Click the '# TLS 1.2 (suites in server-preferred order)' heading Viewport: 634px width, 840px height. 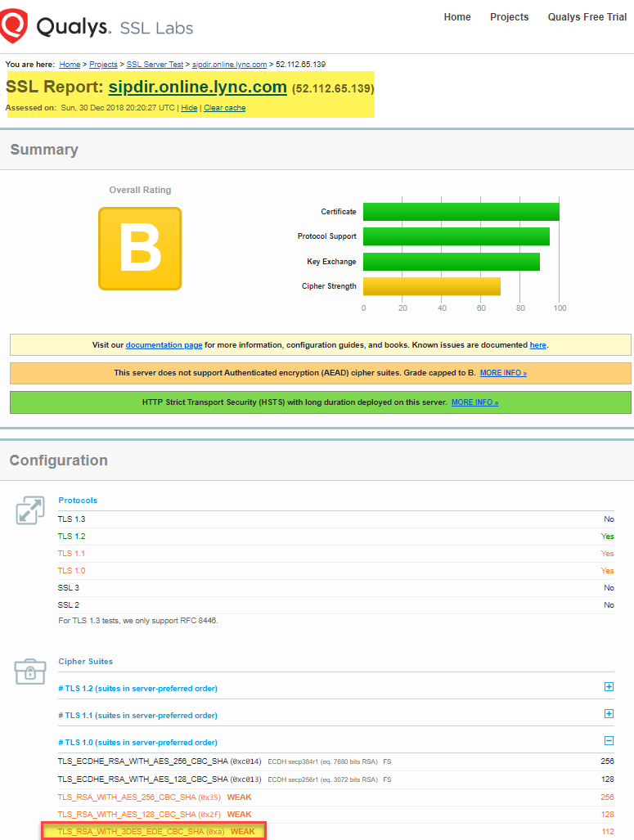pos(137,689)
